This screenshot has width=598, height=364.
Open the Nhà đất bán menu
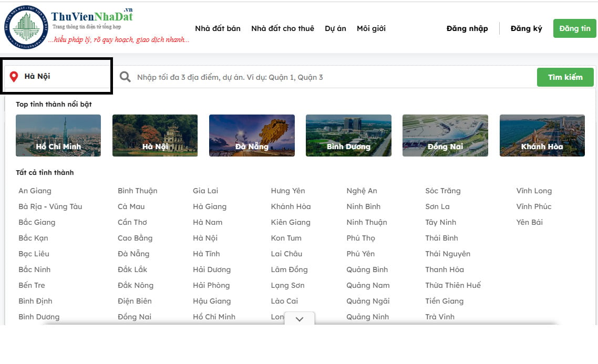tap(218, 28)
